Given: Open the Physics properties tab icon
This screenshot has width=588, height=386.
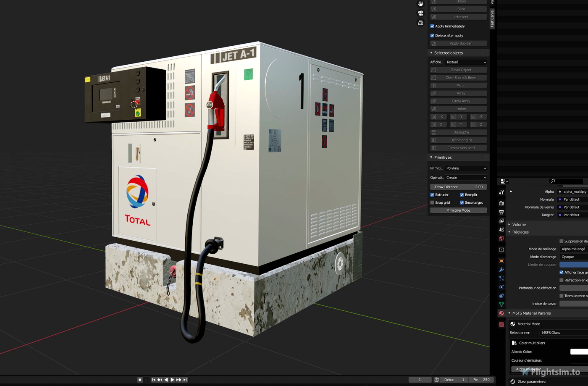Looking at the screenshot, I should tap(501, 287).
